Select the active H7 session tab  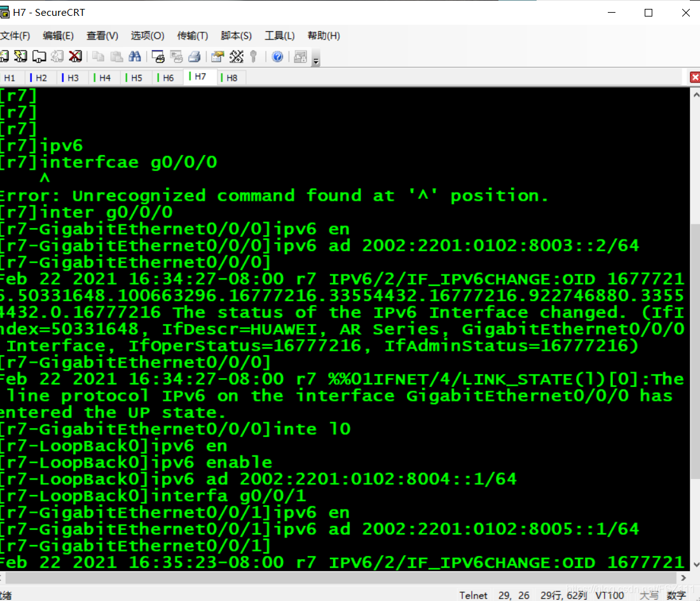tap(200, 77)
